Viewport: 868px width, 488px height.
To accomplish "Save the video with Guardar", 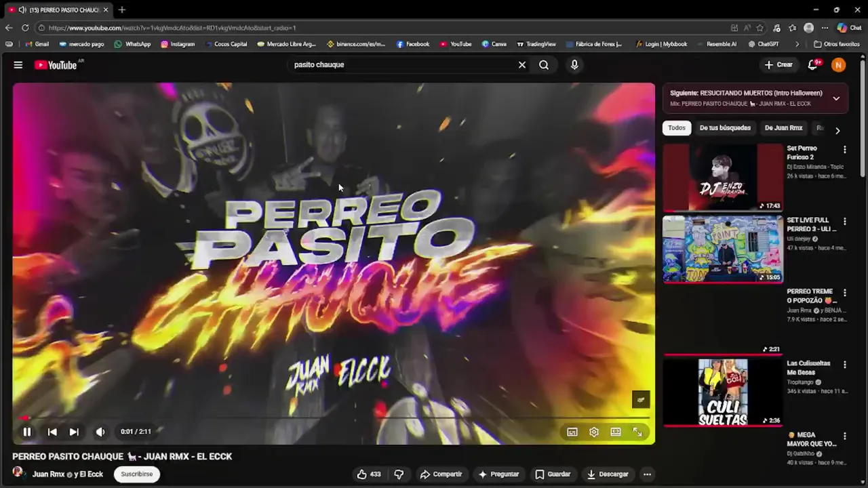I will [553, 474].
